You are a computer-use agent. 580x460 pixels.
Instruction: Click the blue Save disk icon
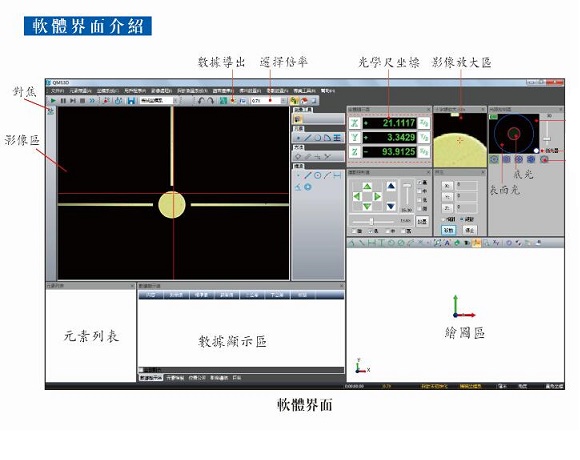131,101
